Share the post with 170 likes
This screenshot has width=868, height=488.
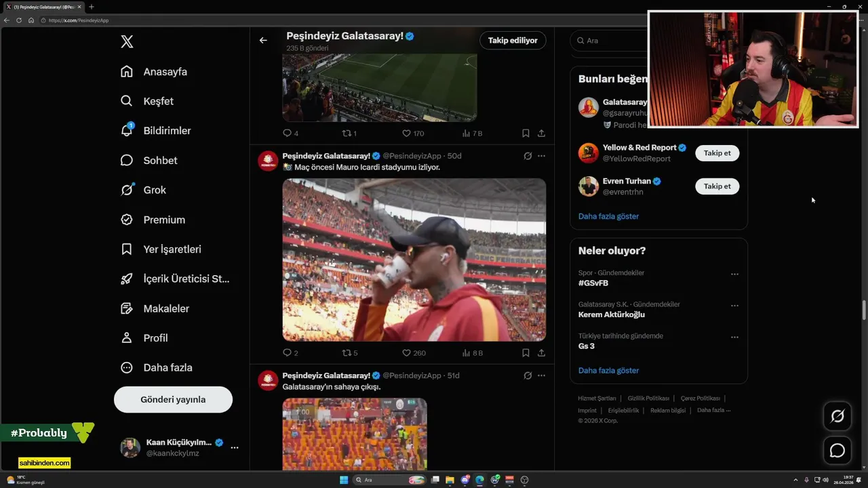(541, 134)
